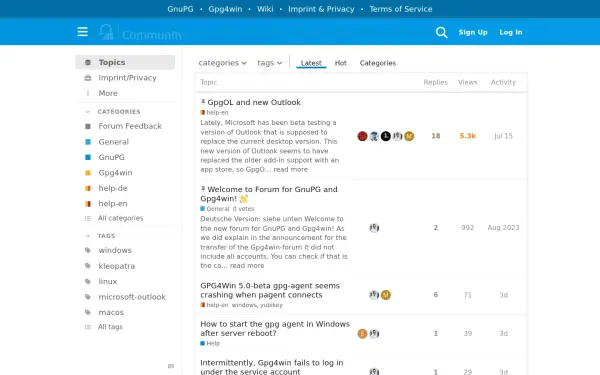
Task: Click the windows tag icon
Action: pos(88,250)
